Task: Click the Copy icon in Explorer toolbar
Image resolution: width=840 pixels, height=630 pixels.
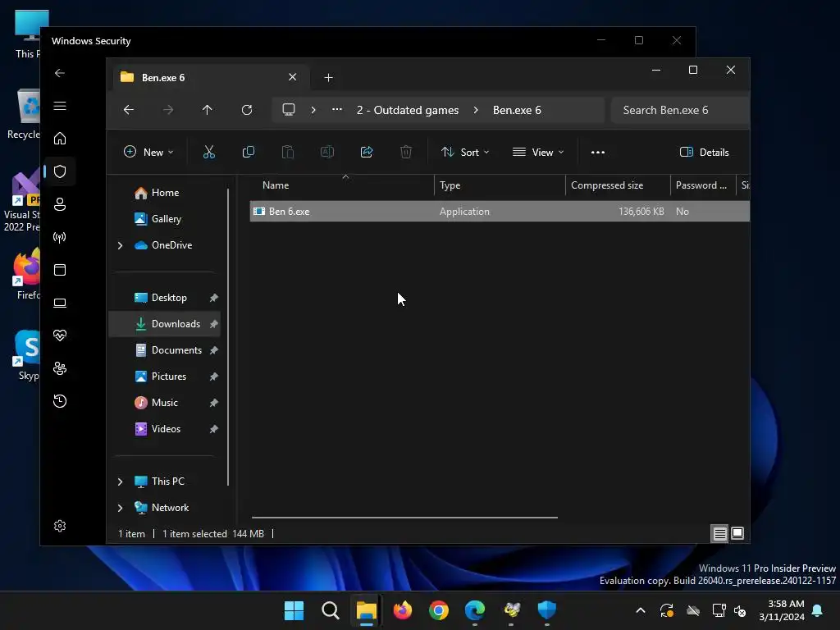Action: (x=248, y=152)
